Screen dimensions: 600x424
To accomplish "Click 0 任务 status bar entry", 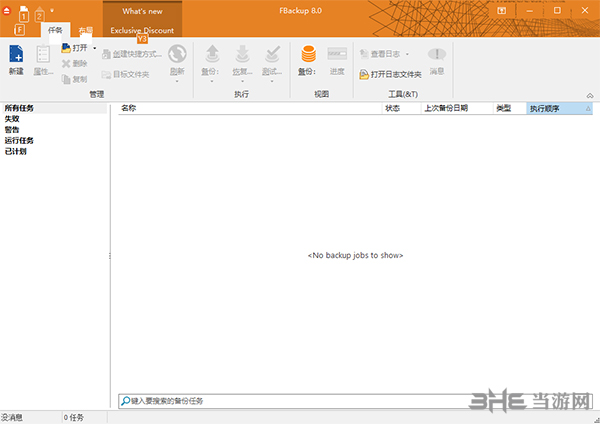I will click(73, 417).
